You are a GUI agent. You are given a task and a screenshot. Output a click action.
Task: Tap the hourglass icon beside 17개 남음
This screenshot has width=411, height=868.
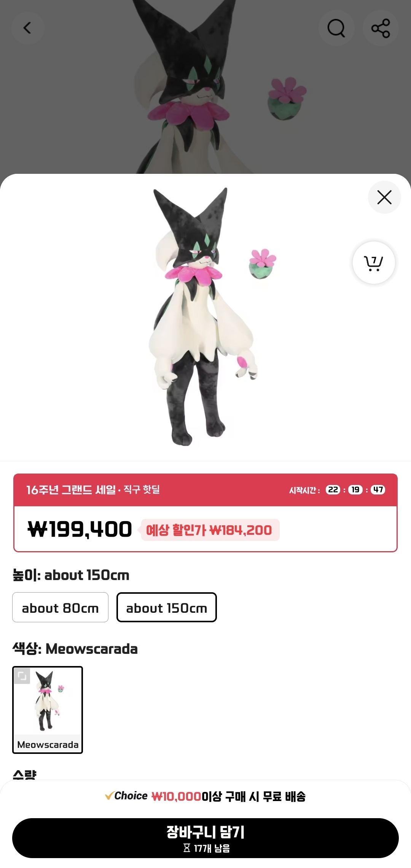(x=186, y=848)
